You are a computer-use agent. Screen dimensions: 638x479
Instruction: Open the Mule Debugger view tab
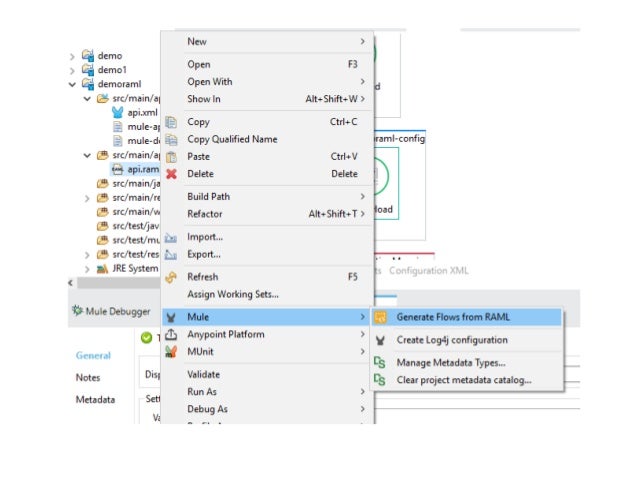(x=111, y=311)
